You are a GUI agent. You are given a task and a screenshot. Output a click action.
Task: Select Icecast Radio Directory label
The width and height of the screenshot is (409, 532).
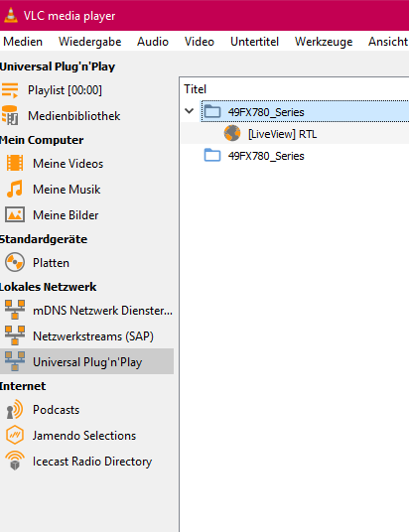coord(92,462)
